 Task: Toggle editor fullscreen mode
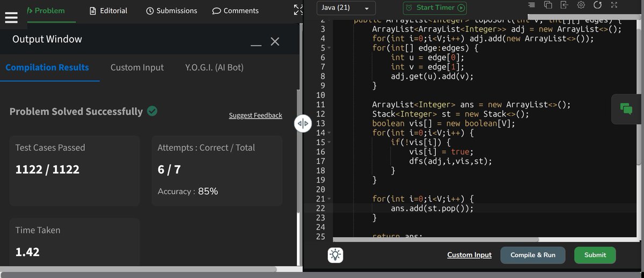(x=614, y=5)
